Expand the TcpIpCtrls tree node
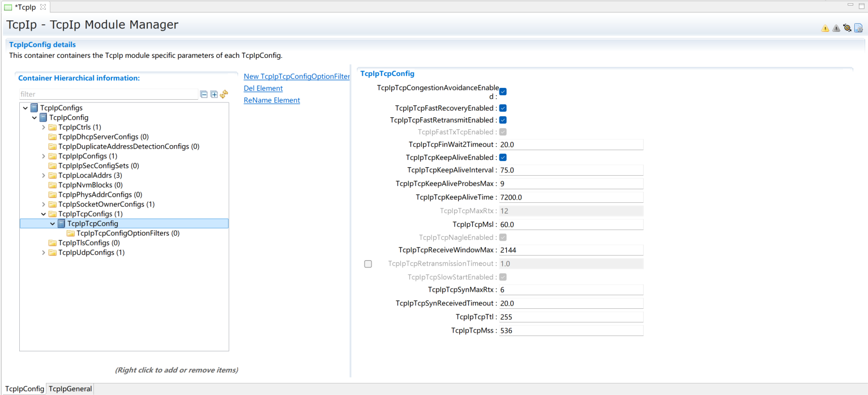This screenshot has width=868, height=395. [x=44, y=128]
